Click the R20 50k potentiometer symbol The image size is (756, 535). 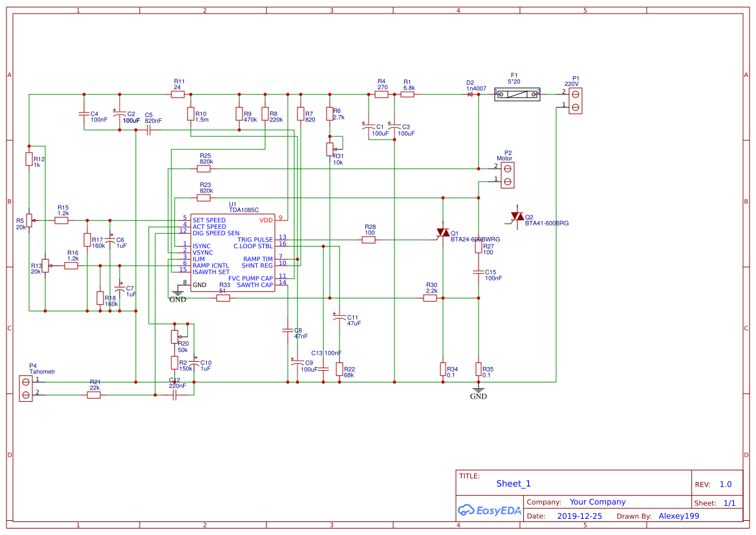coord(175,337)
